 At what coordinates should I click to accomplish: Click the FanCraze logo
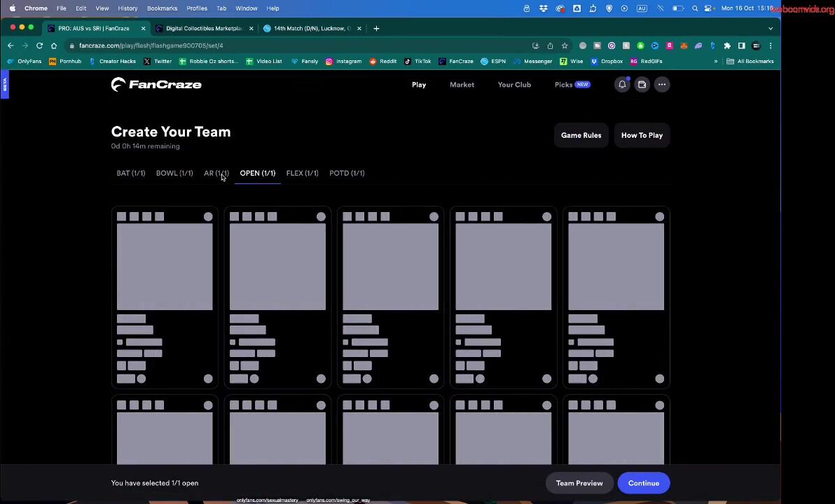click(x=156, y=85)
